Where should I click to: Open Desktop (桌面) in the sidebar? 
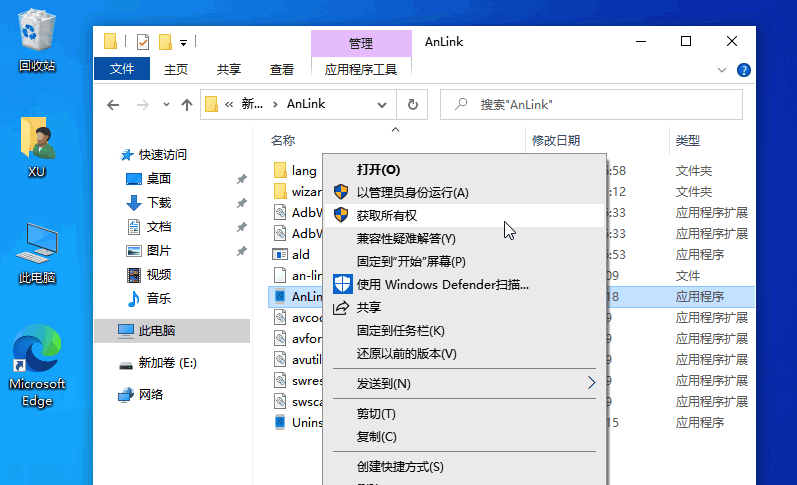159,178
